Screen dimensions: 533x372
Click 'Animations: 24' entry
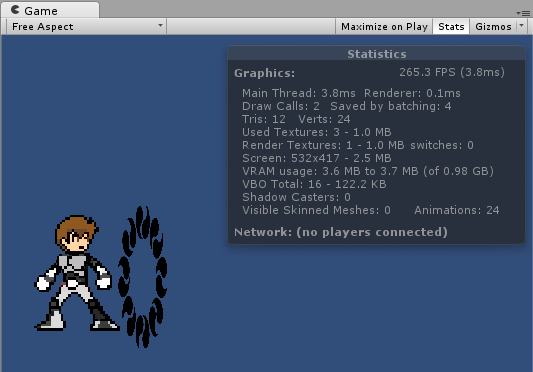[457, 210]
